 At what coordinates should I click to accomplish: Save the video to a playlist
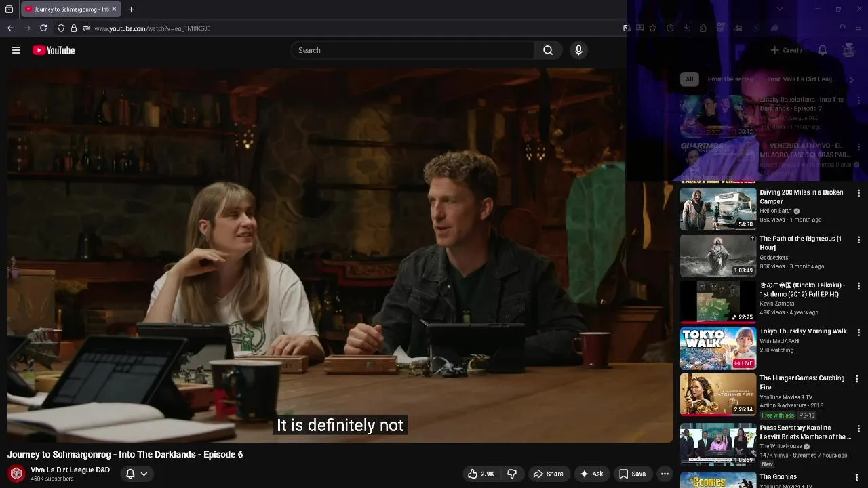pos(632,474)
